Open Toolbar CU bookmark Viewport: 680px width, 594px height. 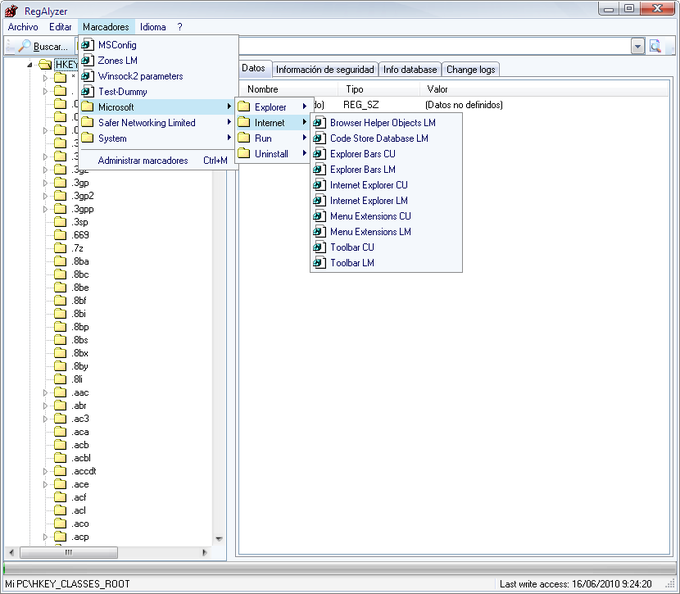point(386,248)
